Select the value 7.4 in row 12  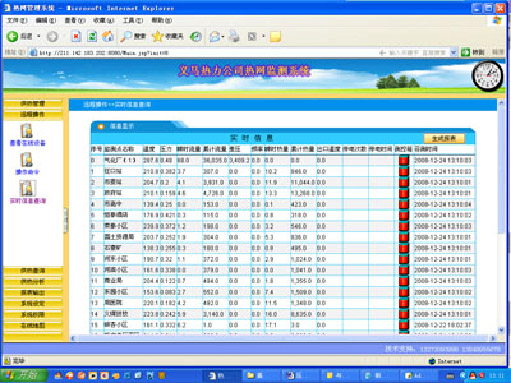tap(269, 292)
